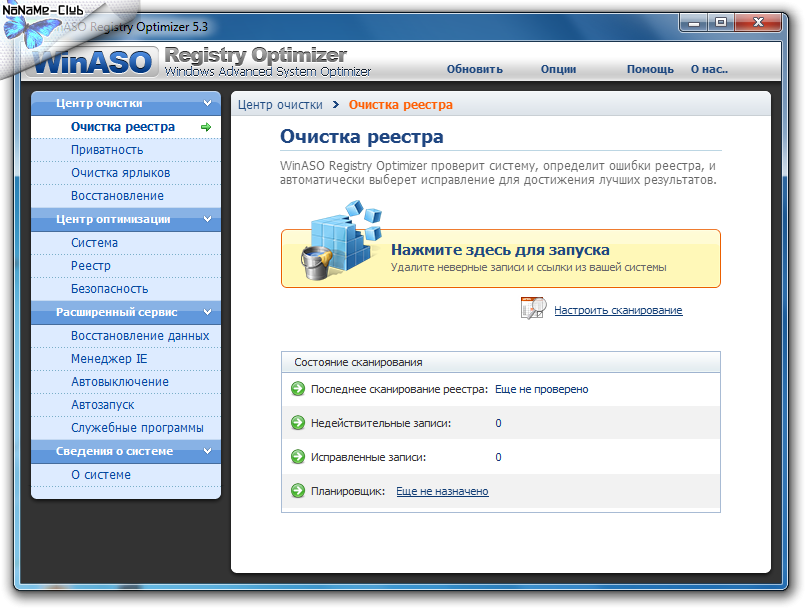Collapse the Сведения о системе section

point(208,451)
